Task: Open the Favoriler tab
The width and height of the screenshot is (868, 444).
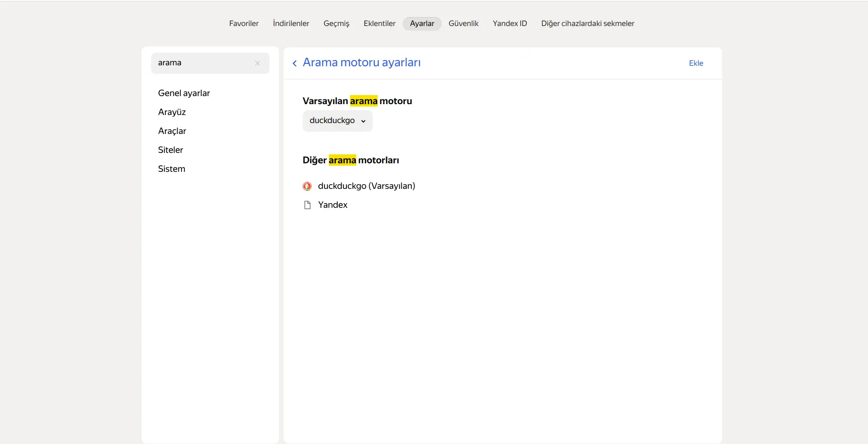Action: [244, 24]
